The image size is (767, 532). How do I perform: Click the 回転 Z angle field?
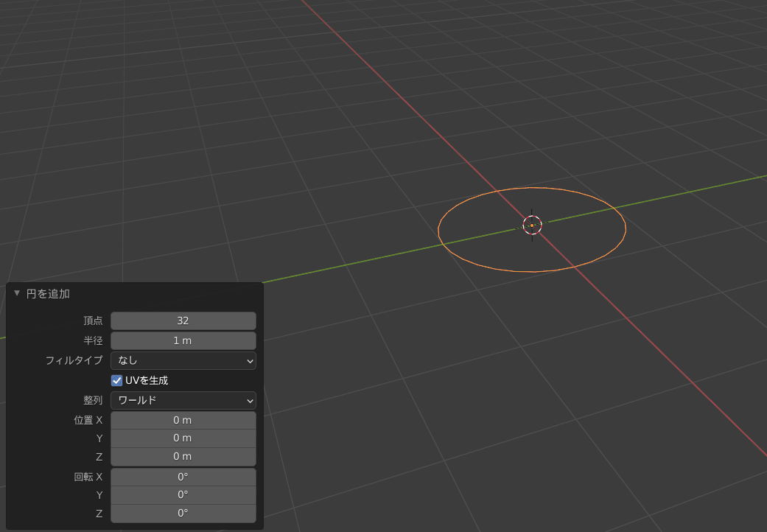coord(183,514)
